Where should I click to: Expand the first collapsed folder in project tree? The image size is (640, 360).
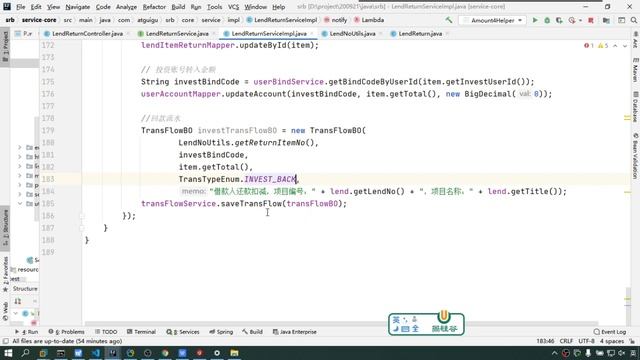pos(20,147)
